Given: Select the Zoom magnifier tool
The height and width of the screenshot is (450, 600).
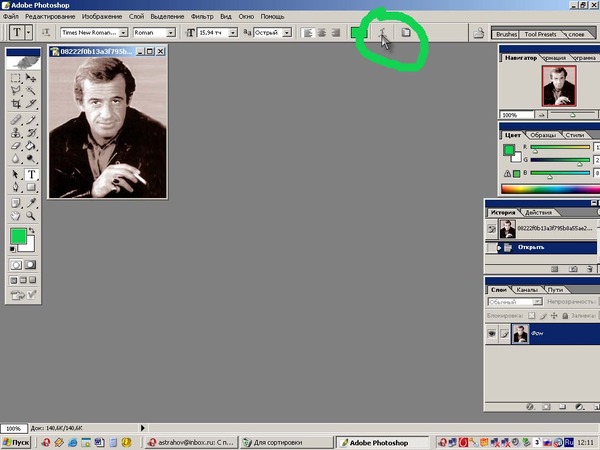Looking at the screenshot, I should pos(31,216).
